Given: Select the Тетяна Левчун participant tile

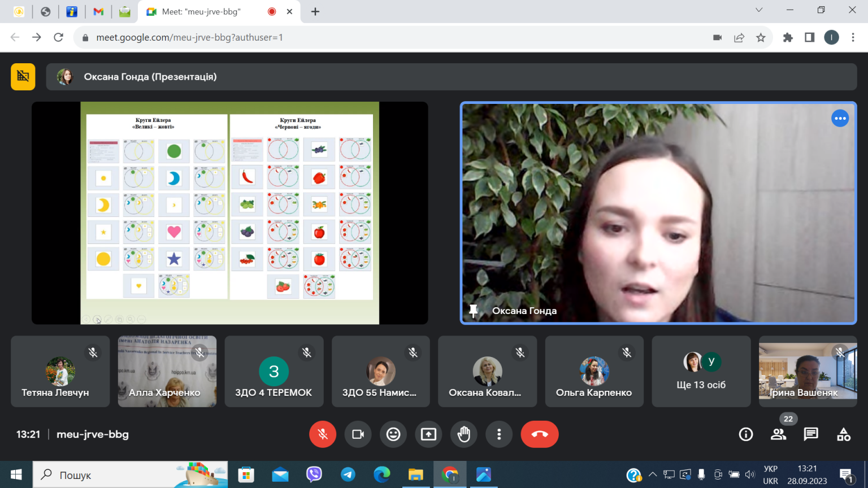Looking at the screenshot, I should pos(60,372).
